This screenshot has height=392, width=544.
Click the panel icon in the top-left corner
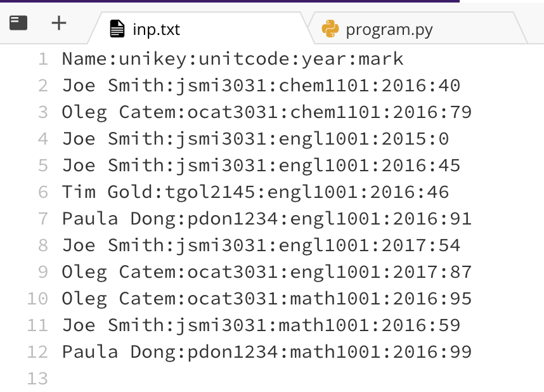pyautogui.click(x=18, y=23)
